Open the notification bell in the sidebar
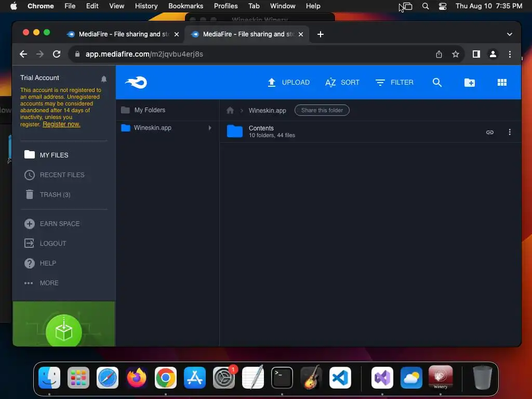Viewport: 532px width, 399px height. point(104,79)
